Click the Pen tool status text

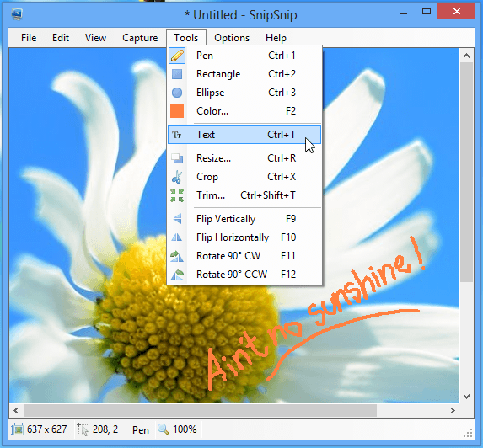[x=141, y=429]
